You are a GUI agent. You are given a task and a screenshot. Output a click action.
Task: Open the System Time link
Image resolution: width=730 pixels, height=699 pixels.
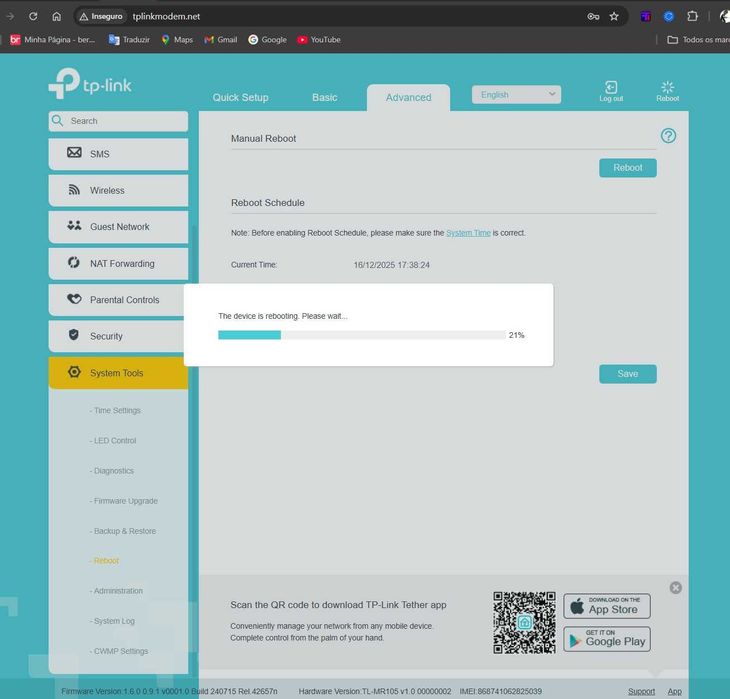[x=468, y=233]
